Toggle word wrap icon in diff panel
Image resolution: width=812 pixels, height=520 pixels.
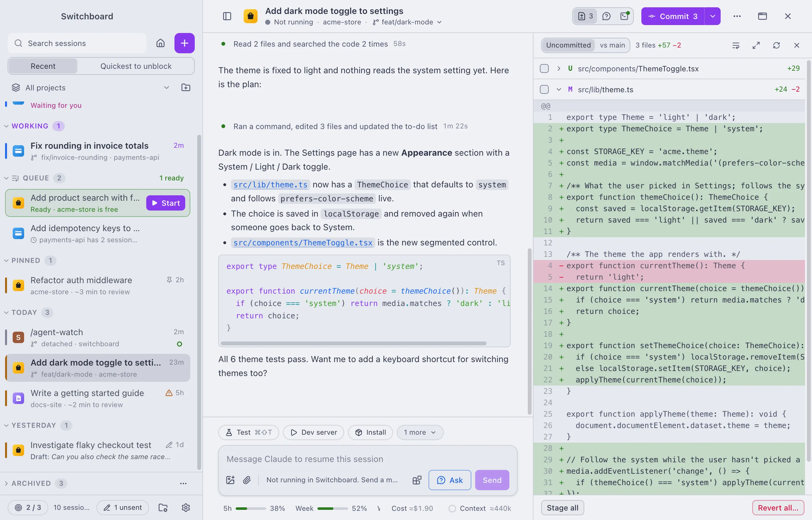coord(736,45)
